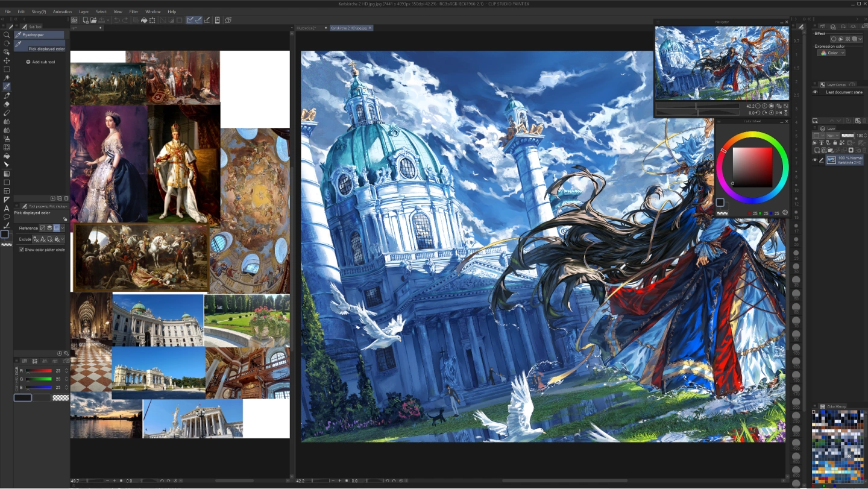Select the Text tool
Image resolution: width=868 pixels, height=489 pixels.
[7, 209]
